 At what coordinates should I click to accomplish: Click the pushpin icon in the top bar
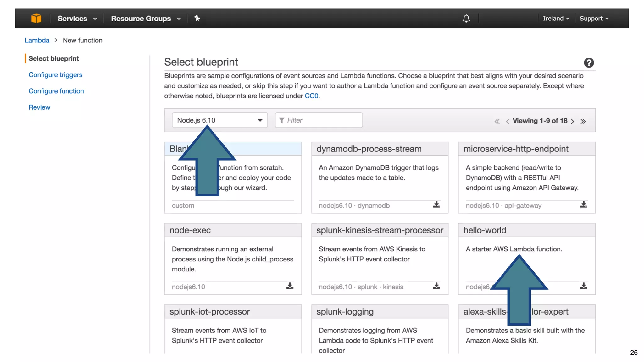pyautogui.click(x=197, y=18)
